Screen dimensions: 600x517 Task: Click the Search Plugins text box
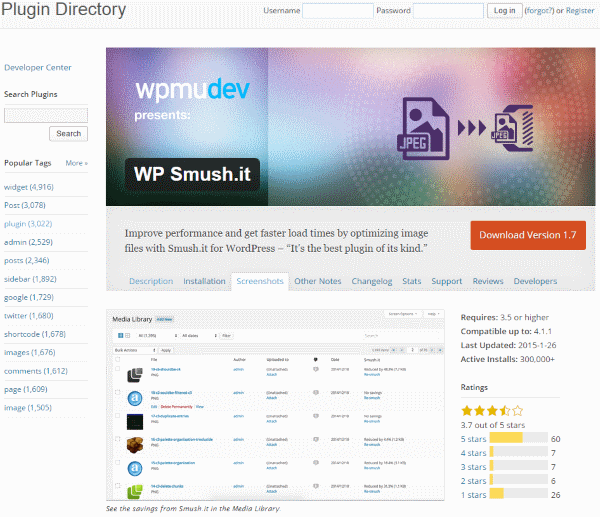(x=46, y=115)
